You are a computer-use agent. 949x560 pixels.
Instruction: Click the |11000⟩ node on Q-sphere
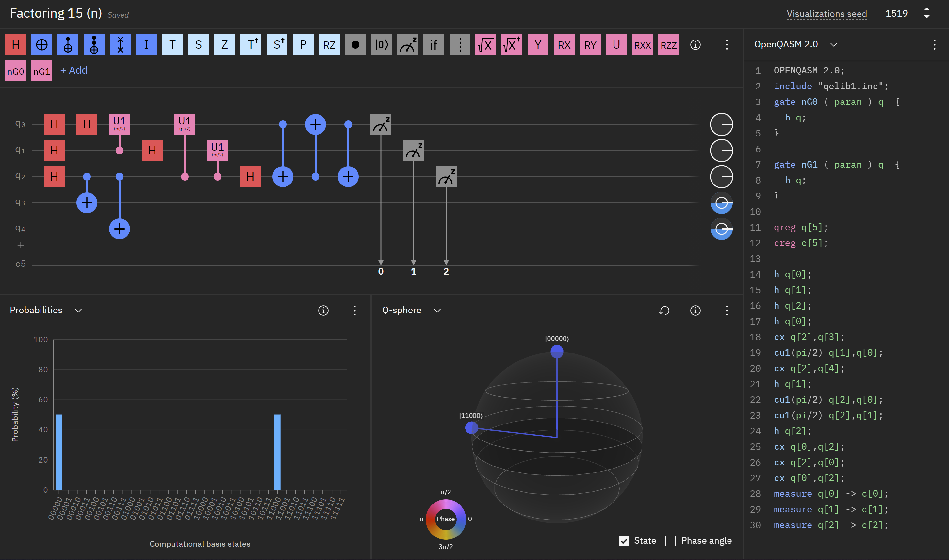[x=471, y=428]
